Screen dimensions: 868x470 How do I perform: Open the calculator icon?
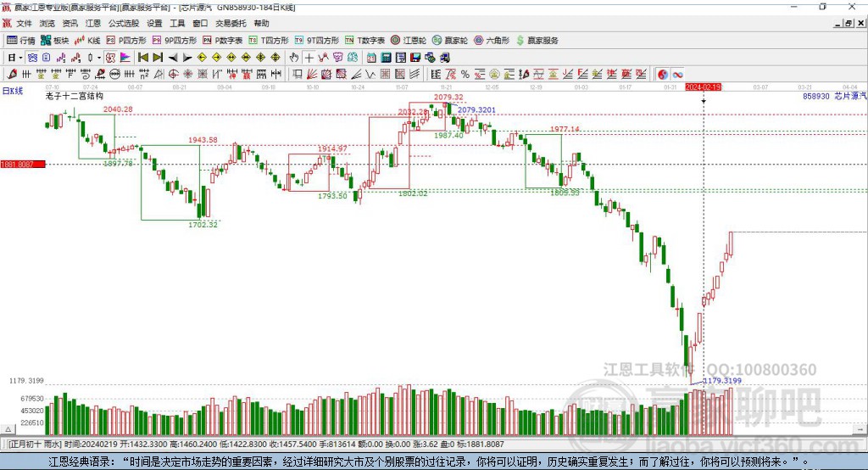386,58
